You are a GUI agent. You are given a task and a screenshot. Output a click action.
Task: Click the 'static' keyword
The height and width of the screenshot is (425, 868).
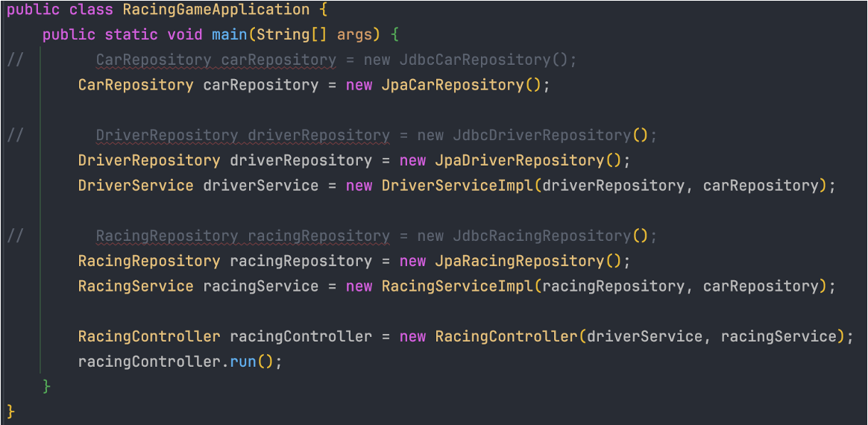click(x=132, y=35)
